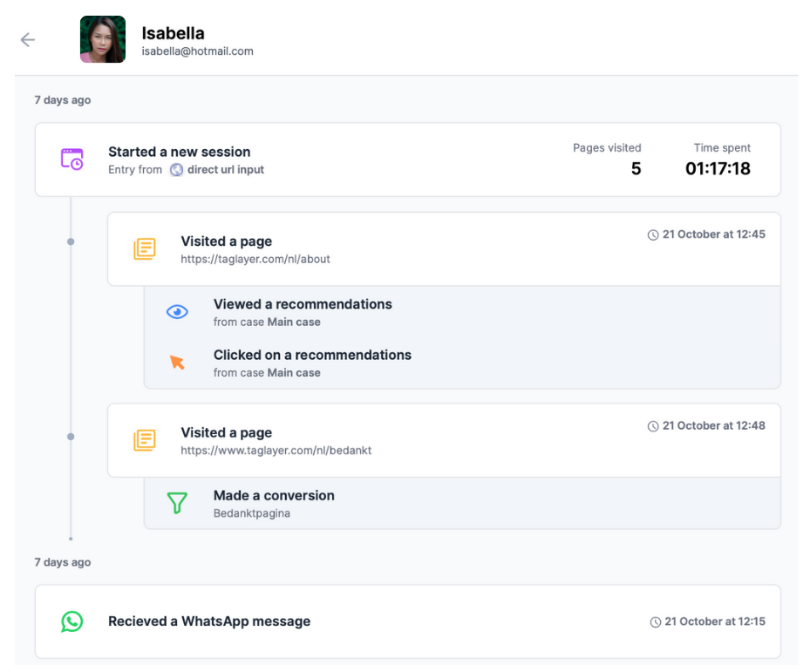This screenshot has width=810, height=672.
Task: Click the page icon for the /nl/about visit
Action: [145, 249]
